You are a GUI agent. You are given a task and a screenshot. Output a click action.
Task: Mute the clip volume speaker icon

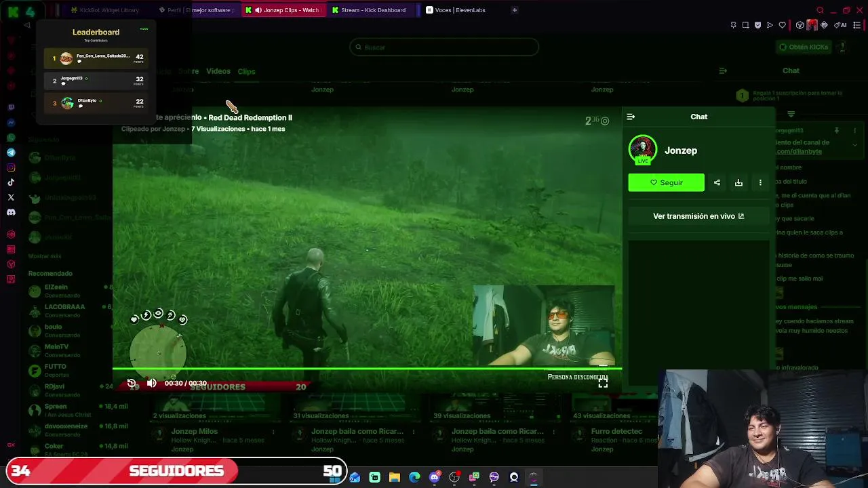(152, 383)
